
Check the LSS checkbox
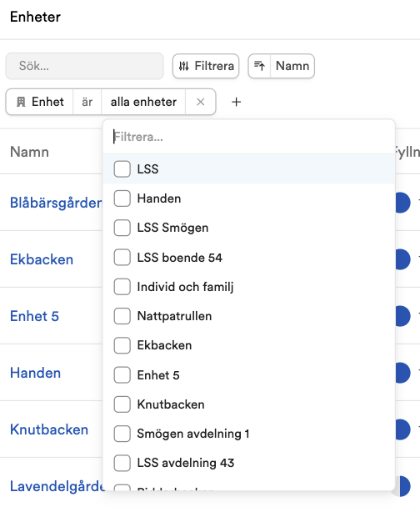coord(122,169)
